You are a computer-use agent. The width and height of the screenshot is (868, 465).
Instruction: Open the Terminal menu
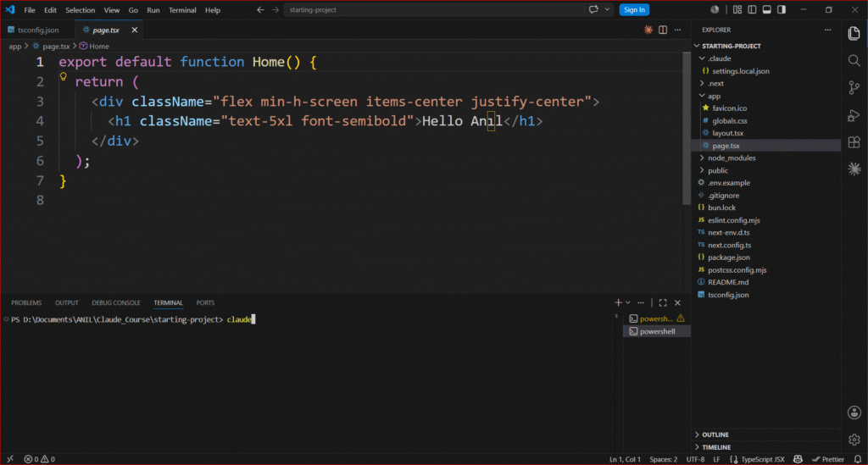[x=182, y=9]
